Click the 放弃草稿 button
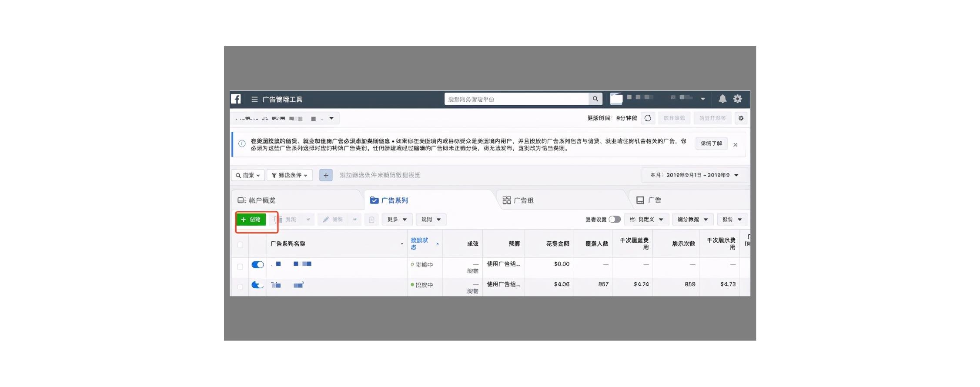The image size is (980, 387). [x=674, y=118]
